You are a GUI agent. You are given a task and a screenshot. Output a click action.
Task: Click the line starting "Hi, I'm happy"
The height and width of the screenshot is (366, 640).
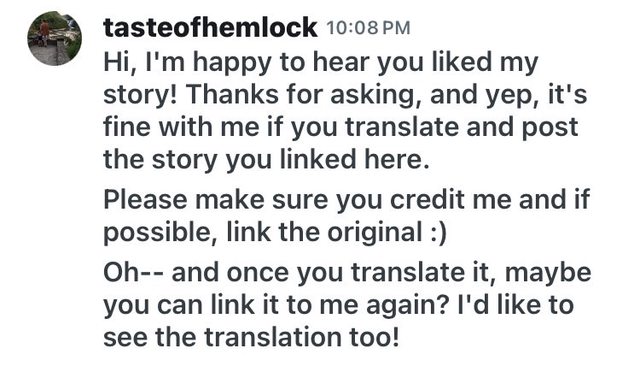click(x=321, y=62)
